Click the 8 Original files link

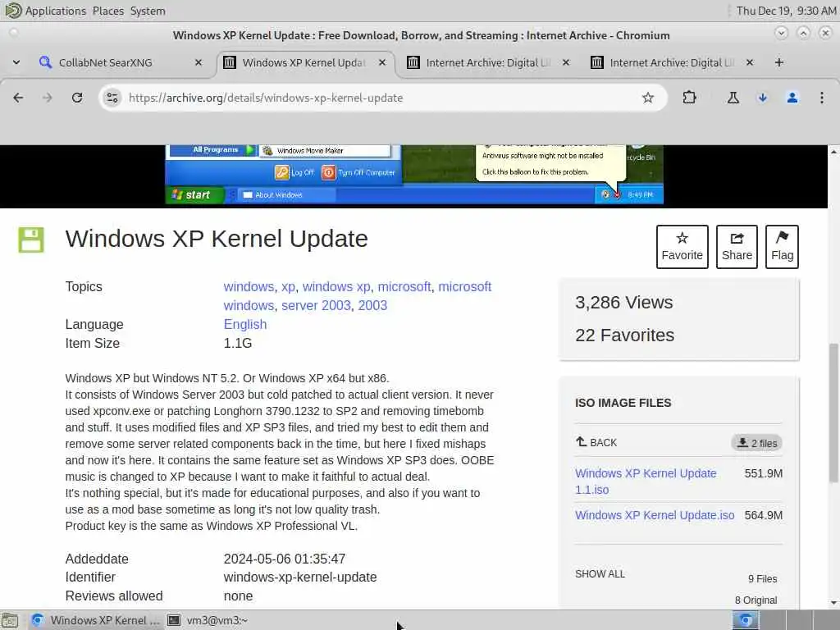coord(756,600)
